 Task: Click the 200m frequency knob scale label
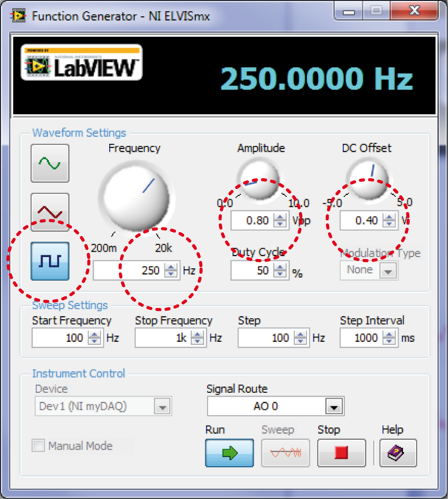click(x=104, y=248)
